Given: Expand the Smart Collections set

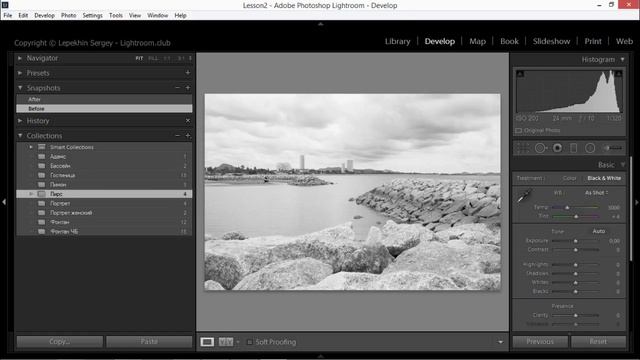Looking at the screenshot, I should (31, 147).
